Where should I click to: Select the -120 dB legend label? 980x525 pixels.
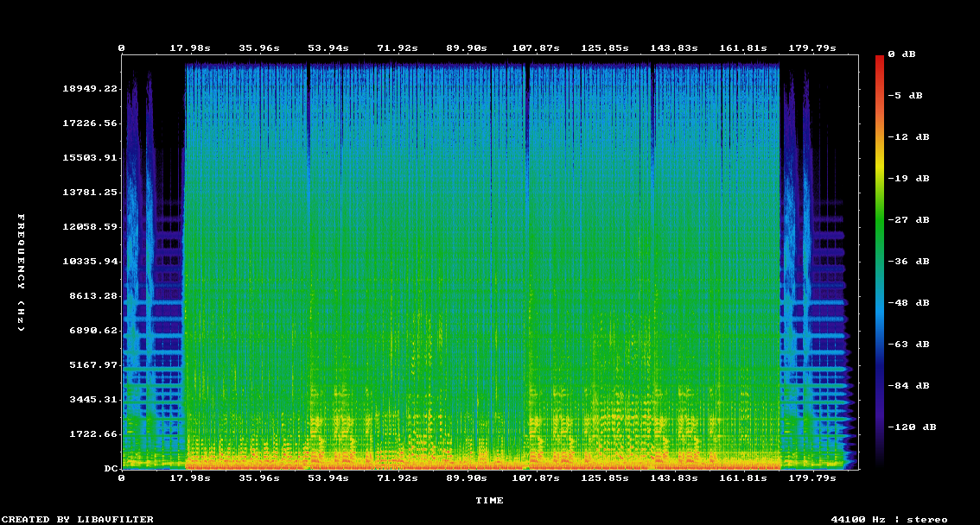pos(915,427)
